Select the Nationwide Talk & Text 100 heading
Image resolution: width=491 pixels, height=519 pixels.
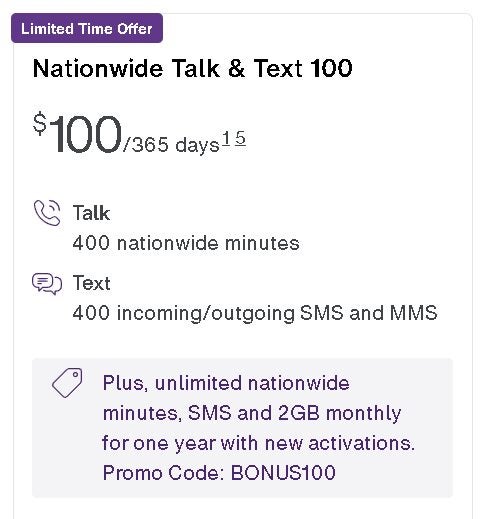(192, 68)
